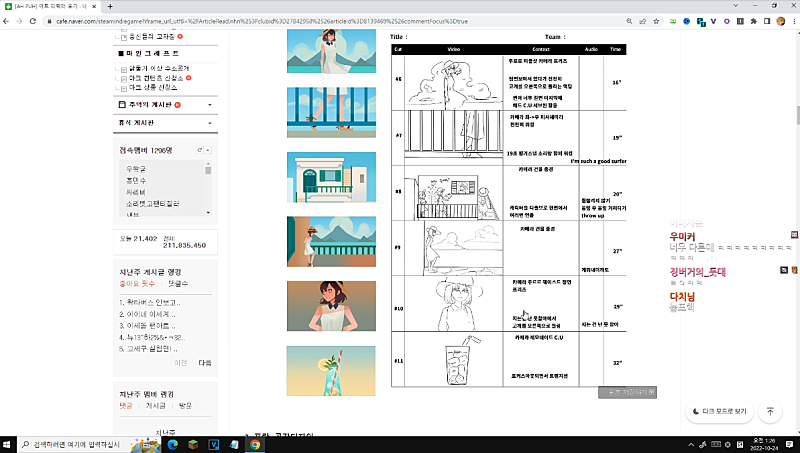Open walking legs by railing thumbnail
Image resolution: width=800 pixels, height=453 pixels.
coord(331,112)
